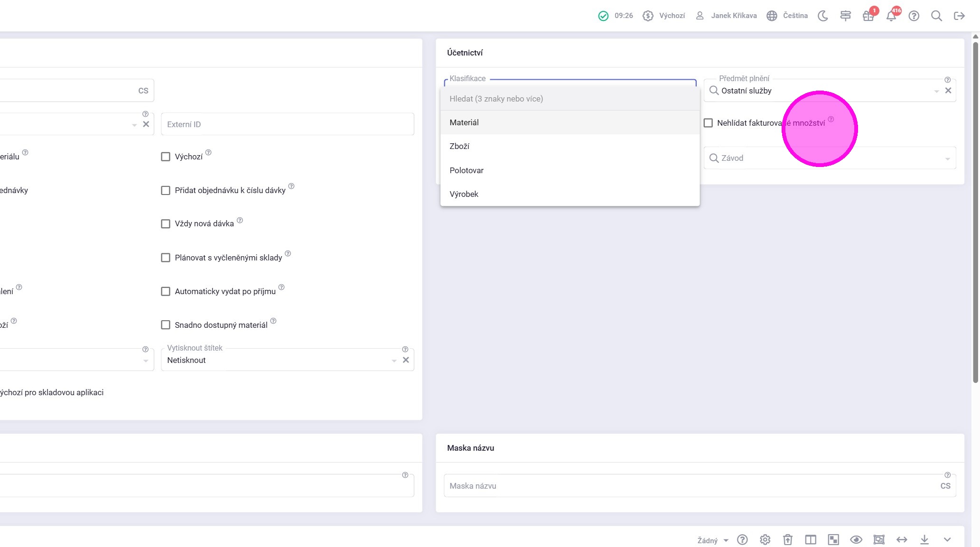The image size is (980, 547).
Task: Toggle Nehlídat fakturované množství checkbox
Action: coord(708,123)
